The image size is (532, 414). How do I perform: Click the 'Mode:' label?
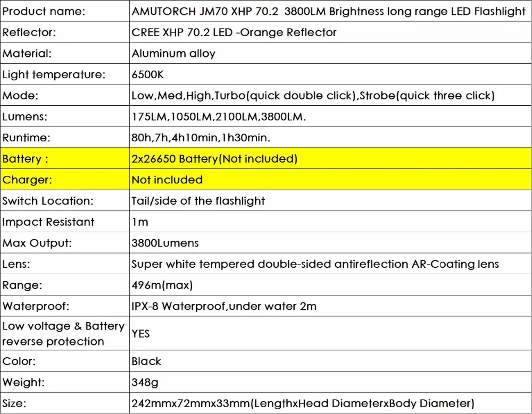[20, 96]
